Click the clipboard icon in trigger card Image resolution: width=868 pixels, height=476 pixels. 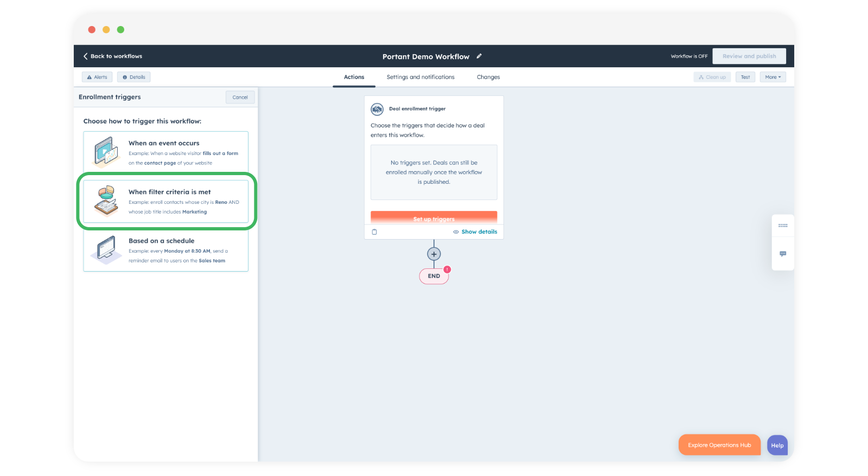click(x=374, y=232)
